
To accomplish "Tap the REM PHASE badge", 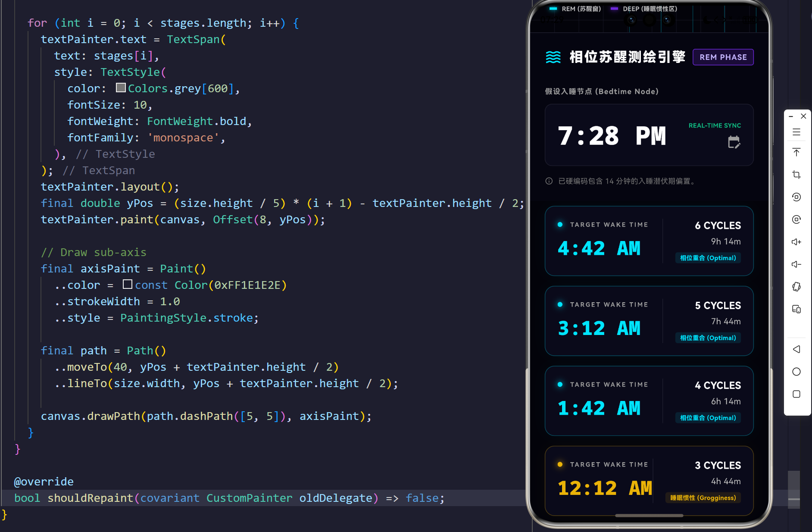I will [x=723, y=57].
